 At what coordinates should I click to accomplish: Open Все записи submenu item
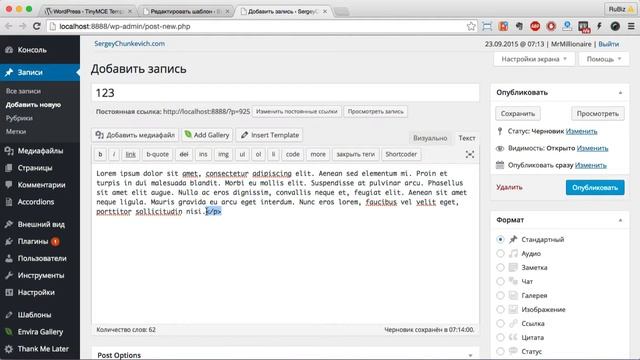23,91
